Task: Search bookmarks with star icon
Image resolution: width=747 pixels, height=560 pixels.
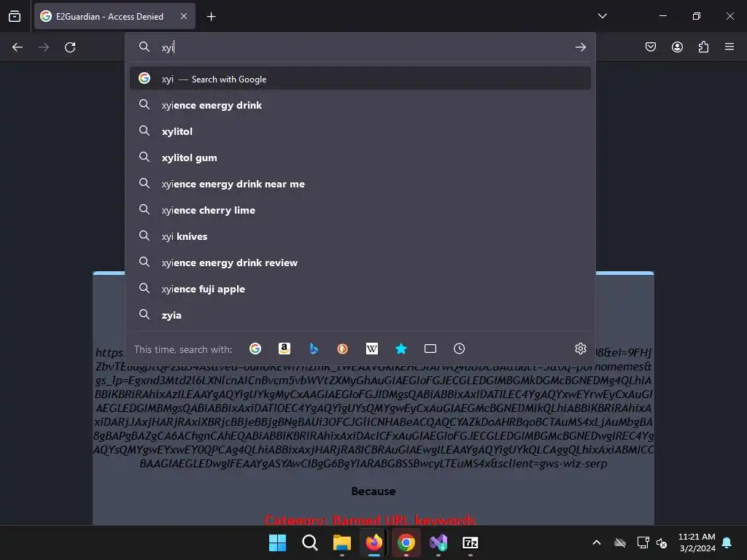Action: pos(401,349)
